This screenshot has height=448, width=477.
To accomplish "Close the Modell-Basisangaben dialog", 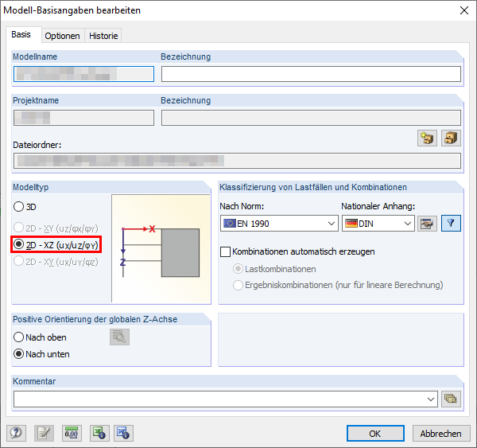I will [464, 10].
